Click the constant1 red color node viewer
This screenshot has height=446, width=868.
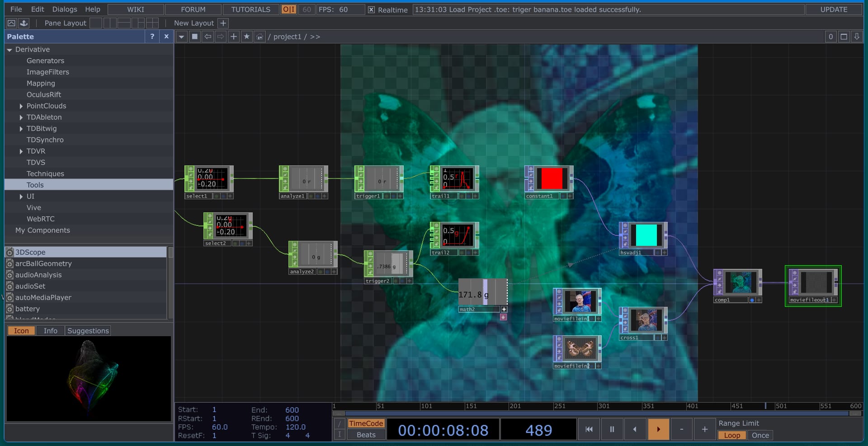(552, 178)
